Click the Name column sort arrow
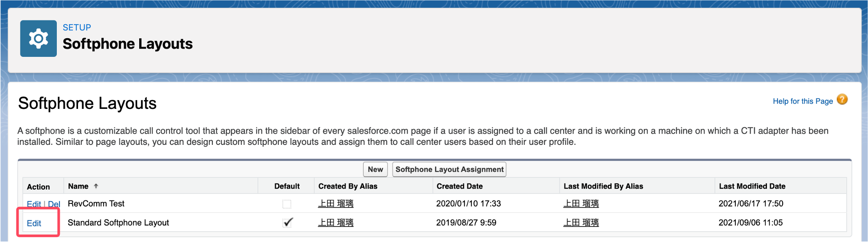The image size is (868, 242). (x=96, y=186)
